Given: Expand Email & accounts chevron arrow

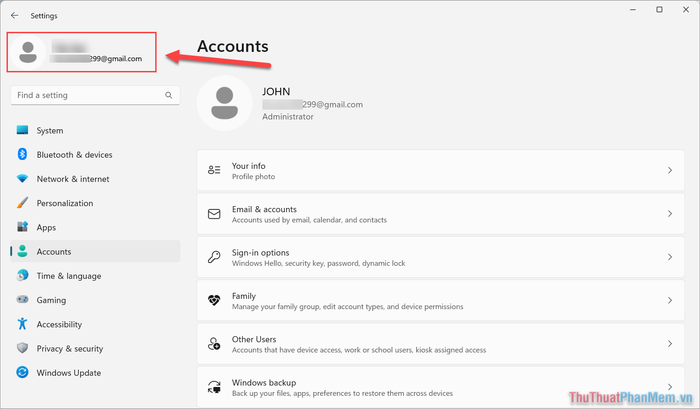Looking at the screenshot, I should tap(670, 213).
